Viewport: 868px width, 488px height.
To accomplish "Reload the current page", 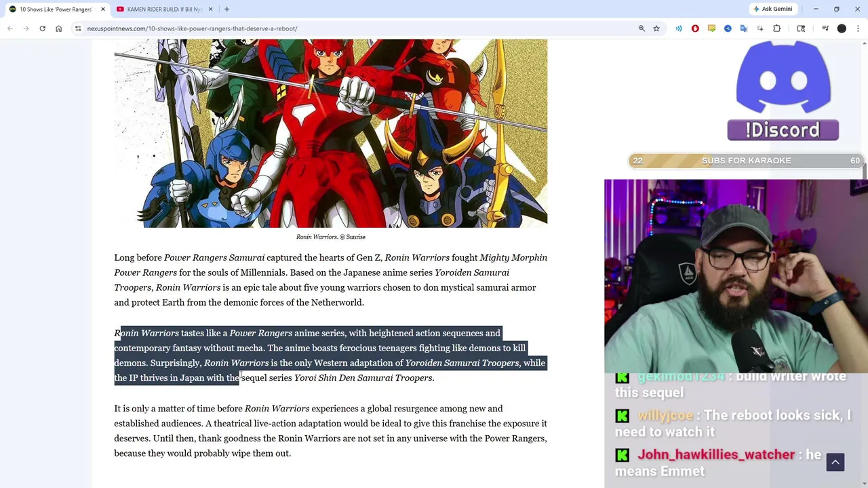I will point(42,28).
